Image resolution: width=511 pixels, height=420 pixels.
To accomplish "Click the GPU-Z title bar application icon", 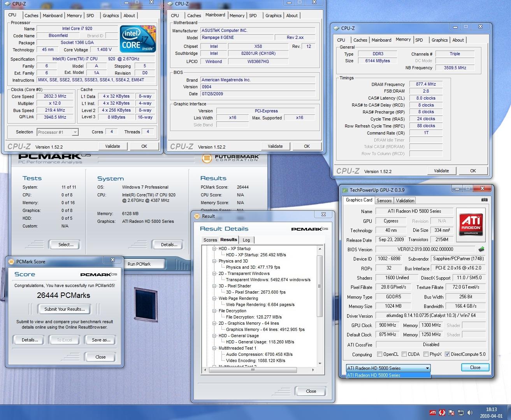I will pos(345,190).
